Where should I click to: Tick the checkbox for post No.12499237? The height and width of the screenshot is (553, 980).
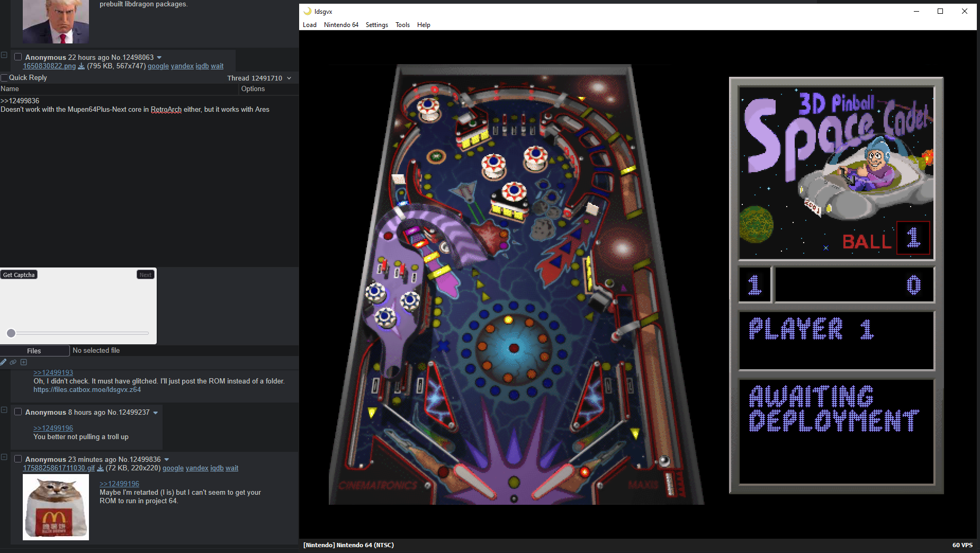(x=18, y=412)
